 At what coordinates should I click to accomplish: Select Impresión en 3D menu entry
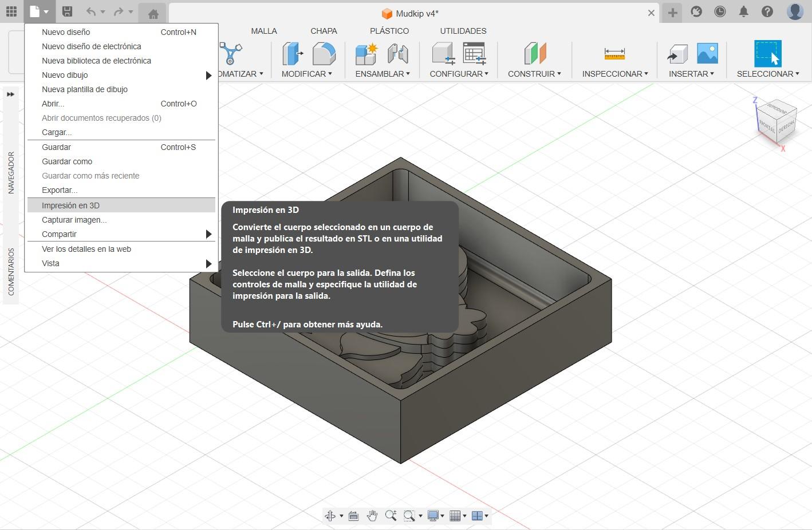pyautogui.click(x=70, y=205)
